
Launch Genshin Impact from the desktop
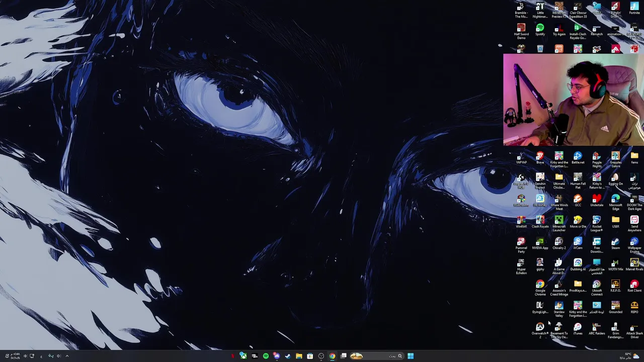pos(540,181)
